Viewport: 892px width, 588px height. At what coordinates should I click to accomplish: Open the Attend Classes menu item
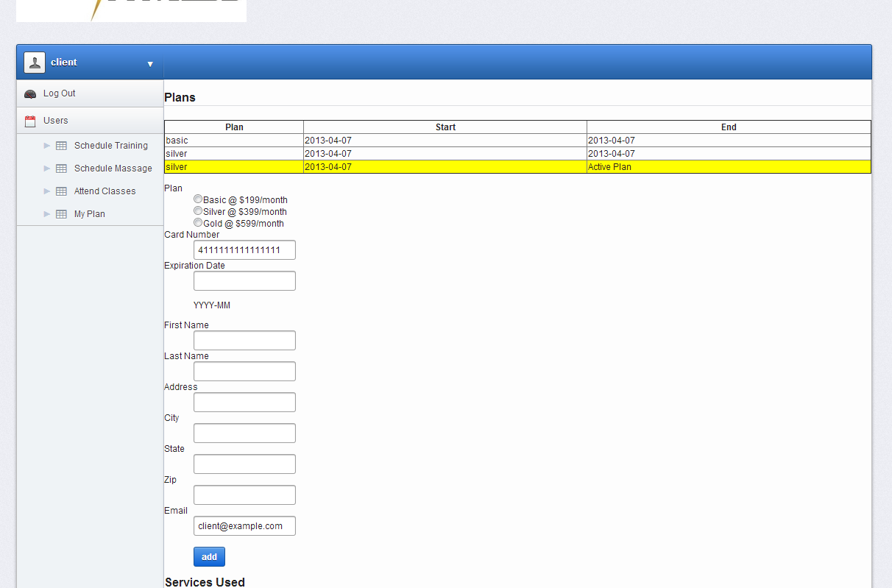(105, 191)
